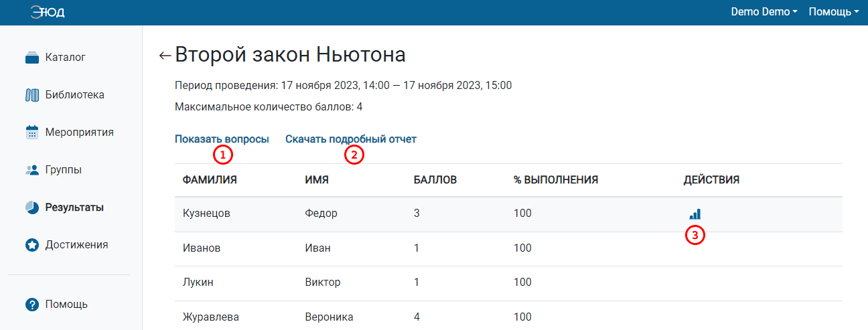
Task: Click Скачать подробный отчет link
Action: point(351,139)
